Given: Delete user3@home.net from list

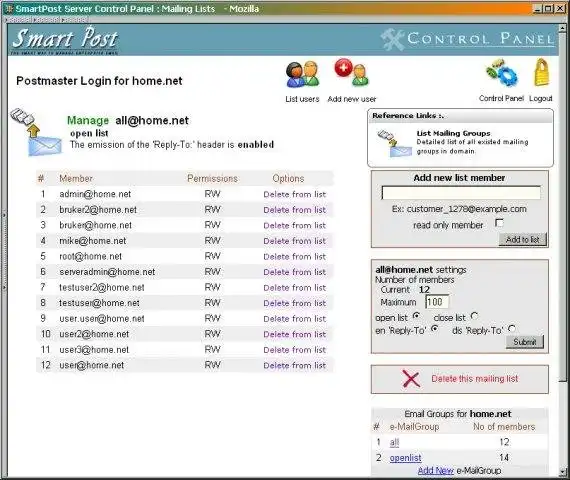Looking at the screenshot, I should (295, 350).
